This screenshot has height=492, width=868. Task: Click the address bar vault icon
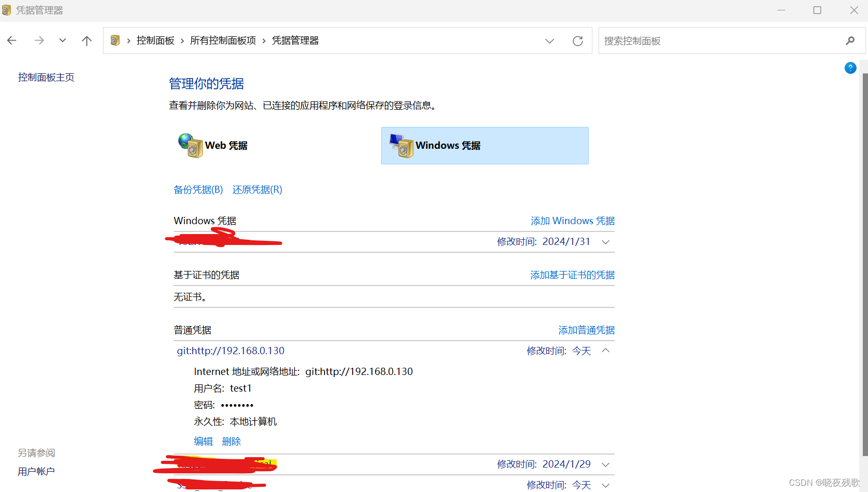(115, 41)
